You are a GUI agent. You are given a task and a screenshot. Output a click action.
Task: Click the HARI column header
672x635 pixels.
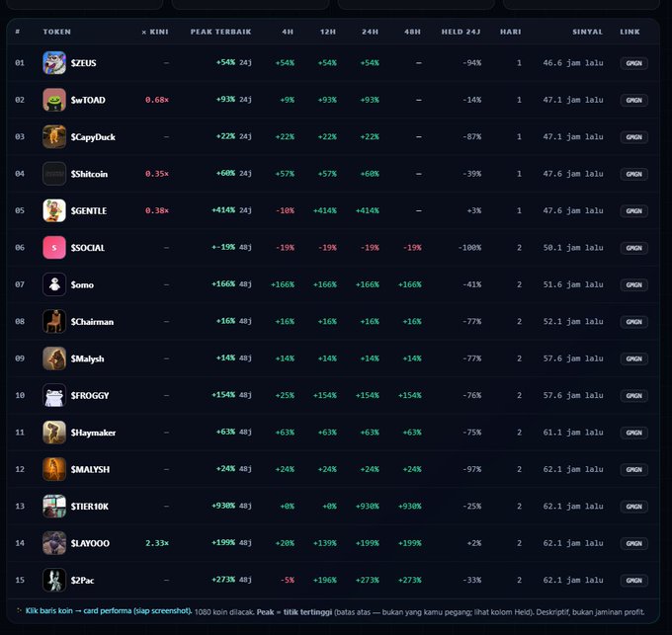tap(511, 32)
